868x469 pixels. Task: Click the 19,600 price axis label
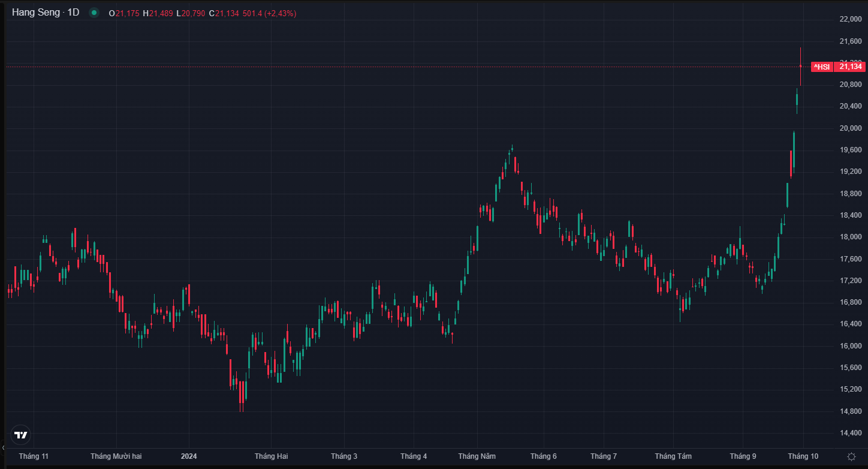(x=851, y=150)
